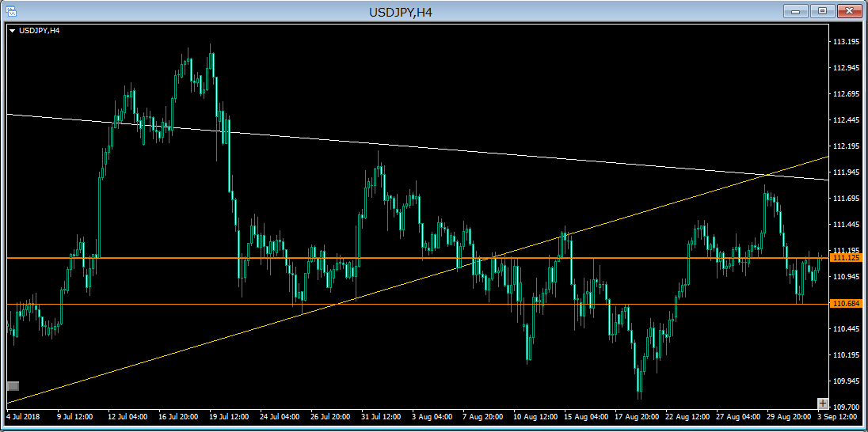Click the 113.195 price scale value

click(845, 42)
